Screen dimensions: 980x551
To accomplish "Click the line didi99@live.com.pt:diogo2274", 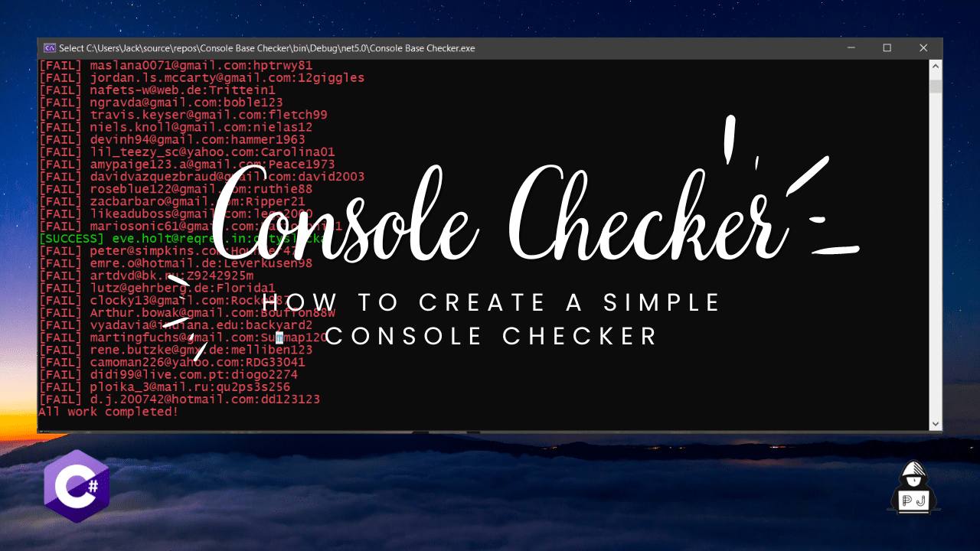I will click(x=168, y=375).
